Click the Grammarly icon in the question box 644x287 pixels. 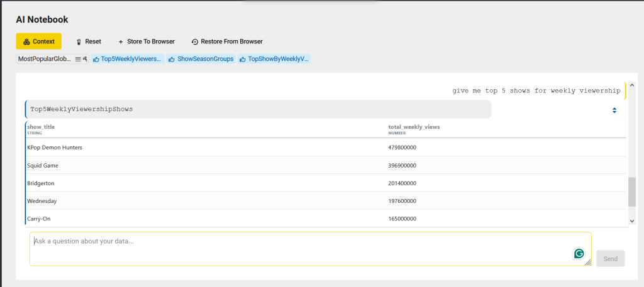[x=579, y=254]
